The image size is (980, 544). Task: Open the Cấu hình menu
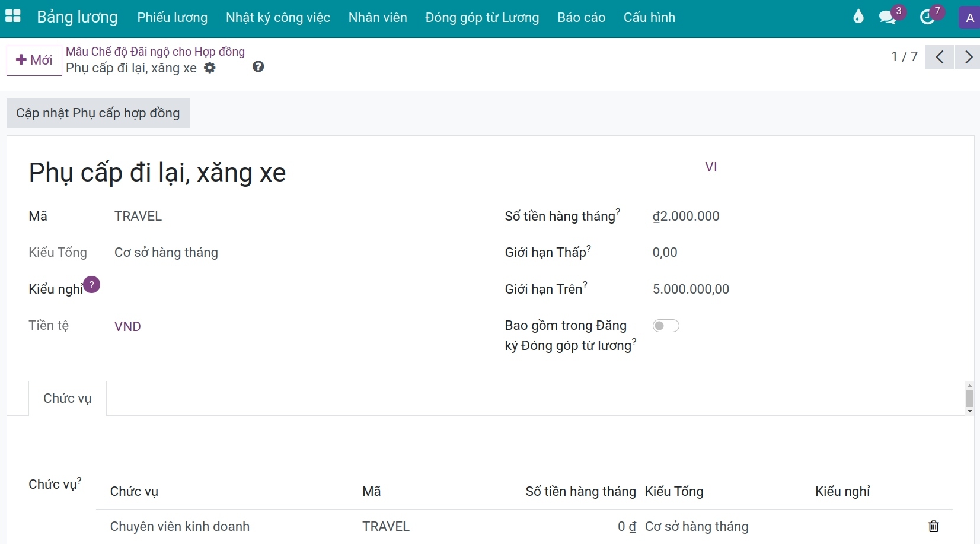[649, 17]
